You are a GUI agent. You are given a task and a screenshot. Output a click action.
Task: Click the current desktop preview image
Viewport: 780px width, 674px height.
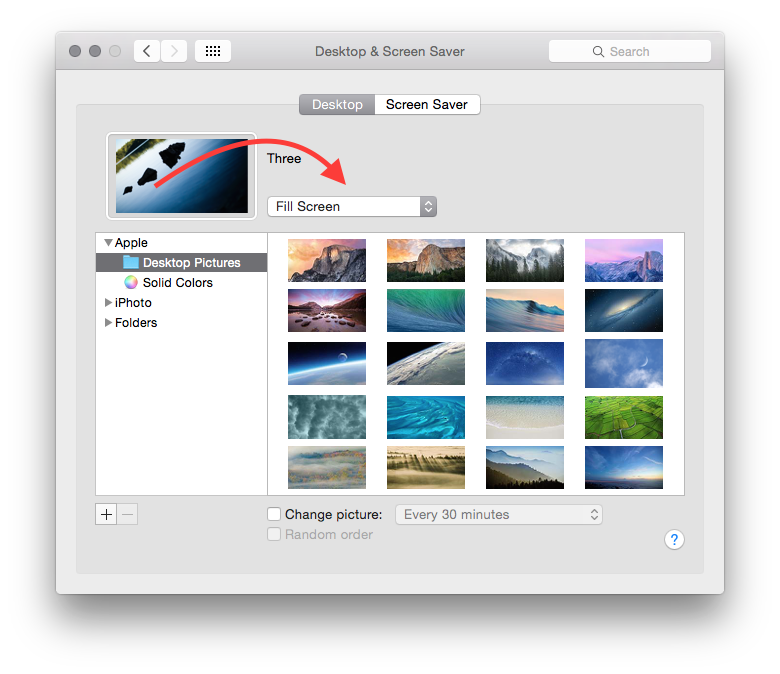point(182,176)
